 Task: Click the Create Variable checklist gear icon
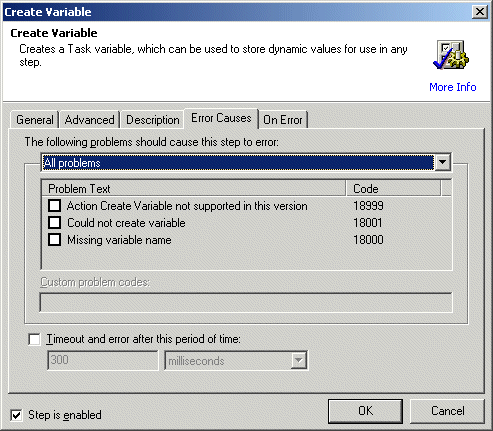point(451,55)
